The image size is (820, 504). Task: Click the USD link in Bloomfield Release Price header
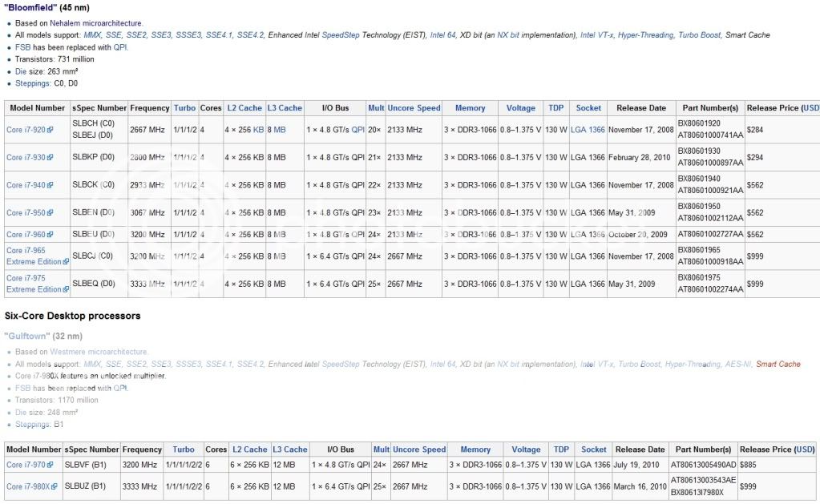810,108
